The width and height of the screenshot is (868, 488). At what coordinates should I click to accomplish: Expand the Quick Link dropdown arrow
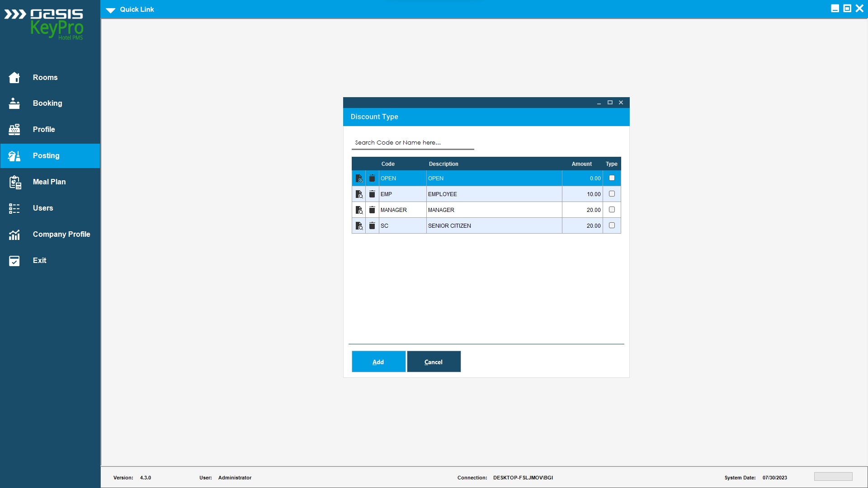click(111, 10)
